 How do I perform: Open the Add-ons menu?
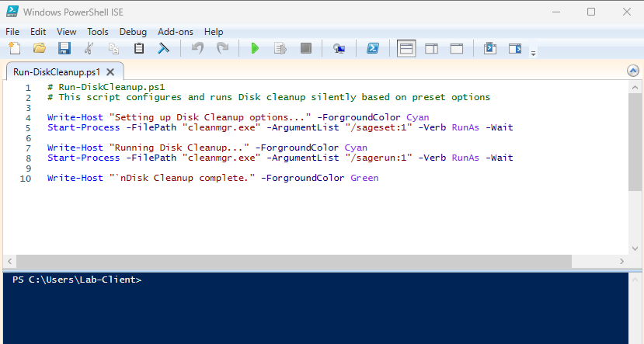(176, 32)
